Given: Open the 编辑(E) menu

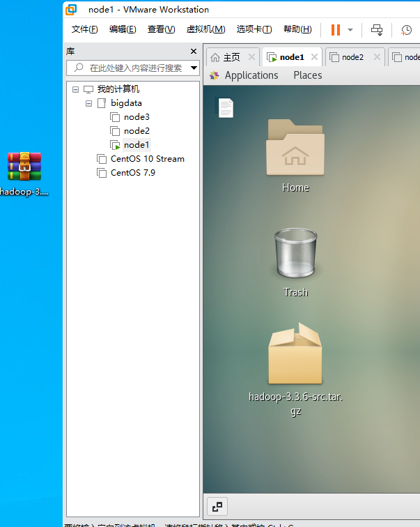Looking at the screenshot, I should (x=123, y=29).
